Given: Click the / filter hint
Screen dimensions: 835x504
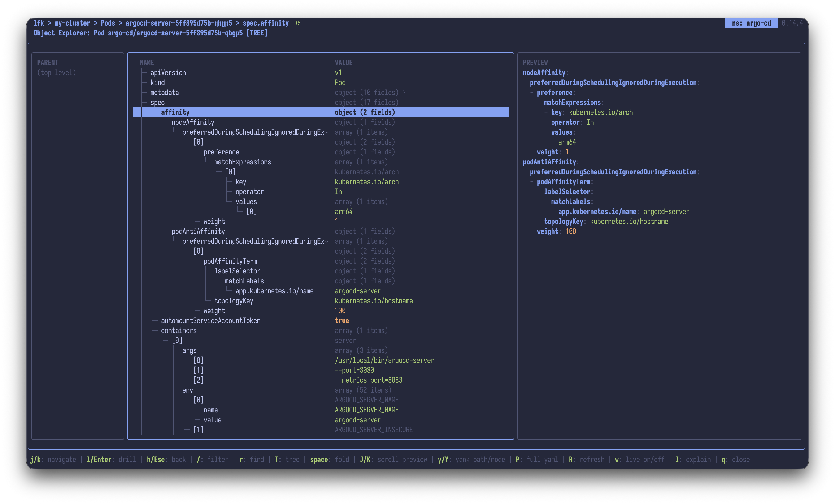Looking at the screenshot, I should click(213, 460).
